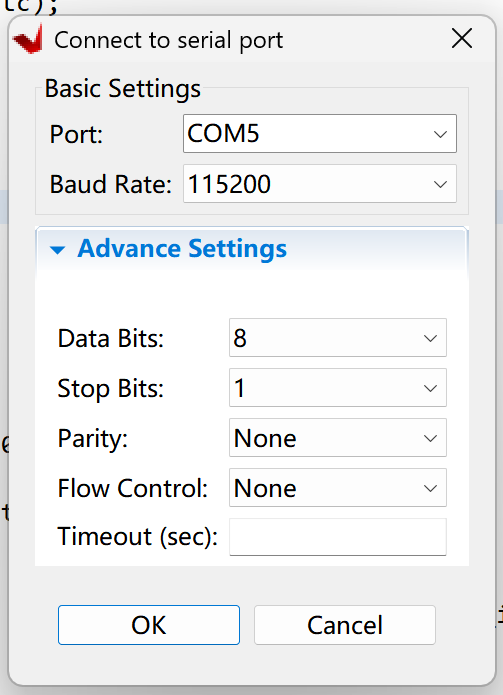The height and width of the screenshot is (695, 503).
Task: Open the Baud Rate 115200 dropdown
Action: click(320, 184)
